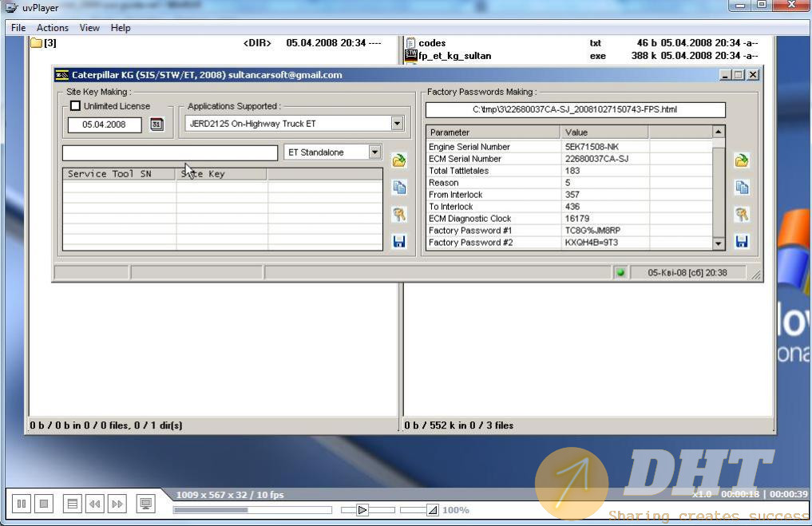
Task: Stop the uvPlayer video
Action: 43,503
